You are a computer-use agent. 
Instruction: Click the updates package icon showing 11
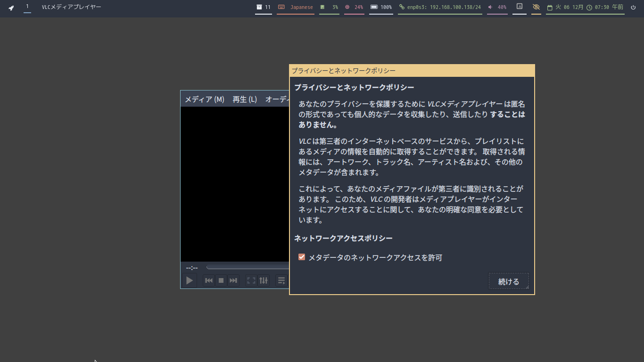[x=264, y=7]
